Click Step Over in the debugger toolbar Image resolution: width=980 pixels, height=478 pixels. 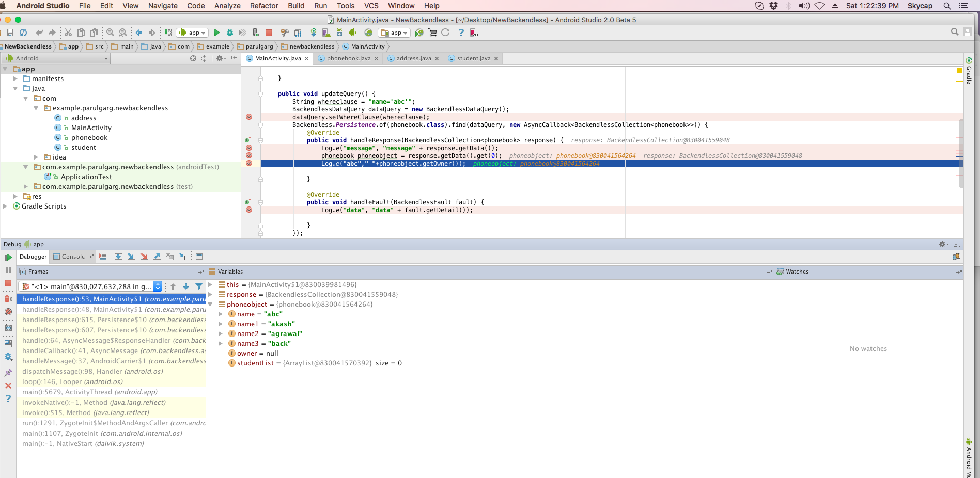[x=118, y=257]
